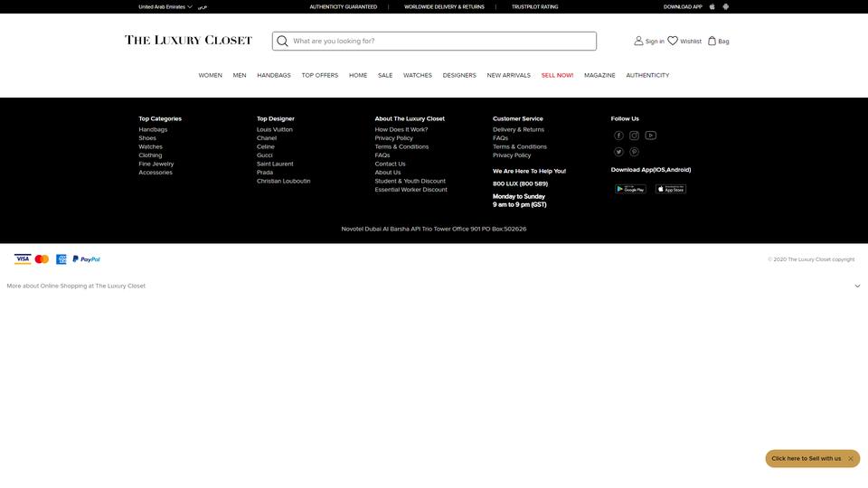868x488 pixels.
Task: Open the MEN menu
Action: point(240,75)
